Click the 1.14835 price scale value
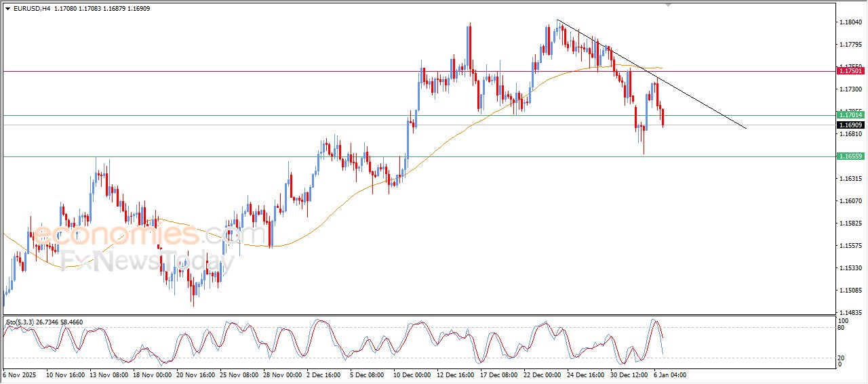Viewport: 868px width, 384px height. click(850, 312)
